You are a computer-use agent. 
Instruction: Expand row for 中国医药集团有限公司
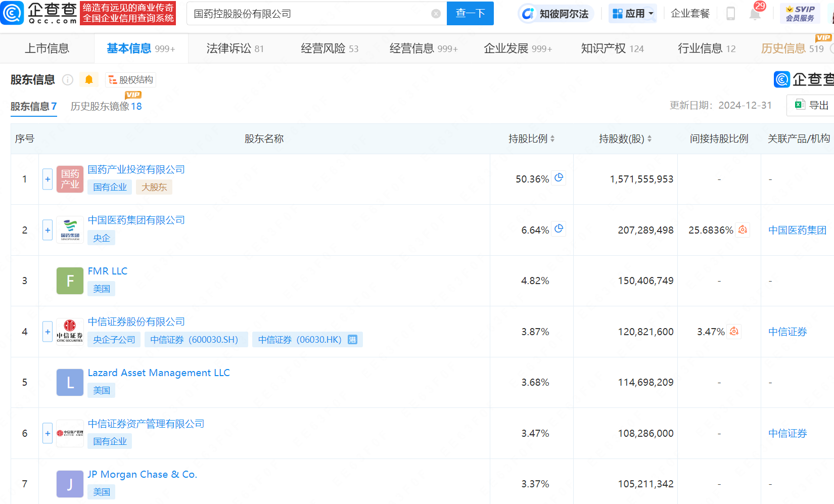click(x=48, y=230)
